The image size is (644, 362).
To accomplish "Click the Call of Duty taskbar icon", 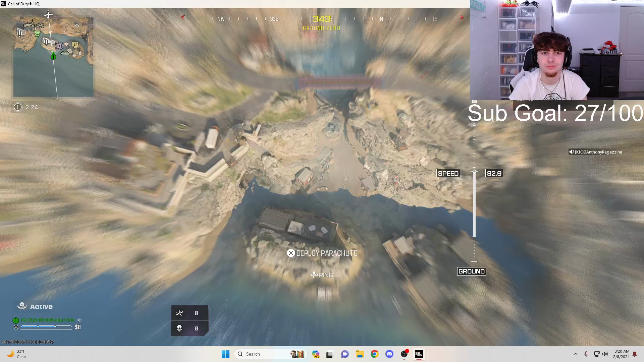I will tap(419, 354).
